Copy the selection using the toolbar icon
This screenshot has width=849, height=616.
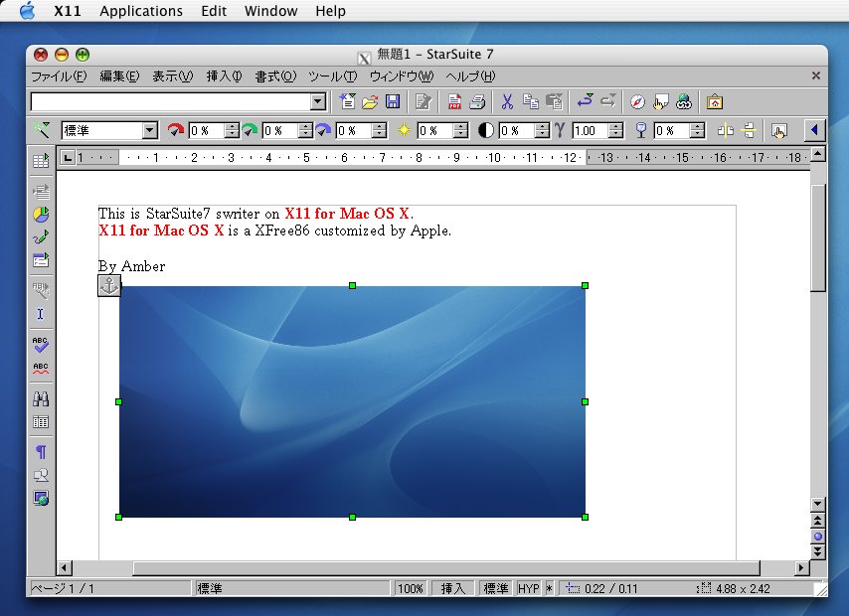coord(531,101)
